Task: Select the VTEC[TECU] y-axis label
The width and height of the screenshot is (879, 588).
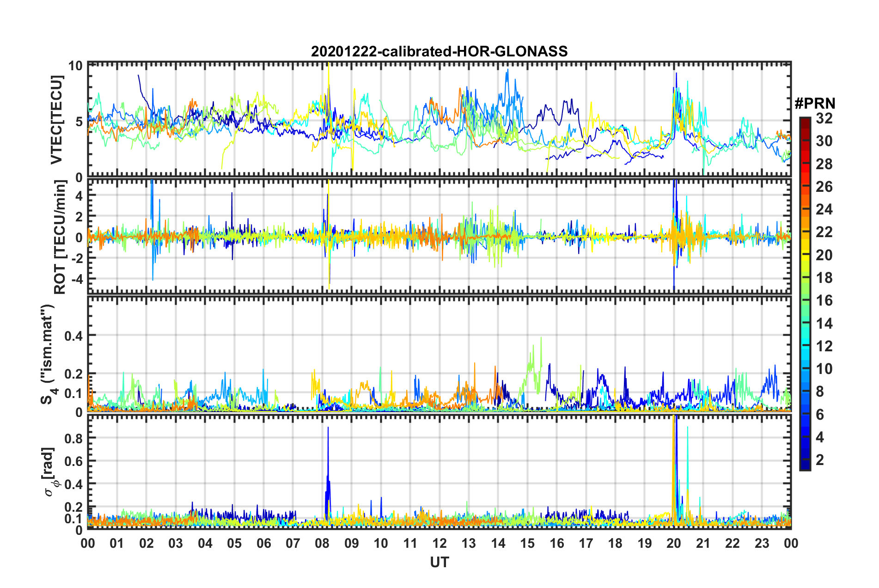Action: pos(56,120)
